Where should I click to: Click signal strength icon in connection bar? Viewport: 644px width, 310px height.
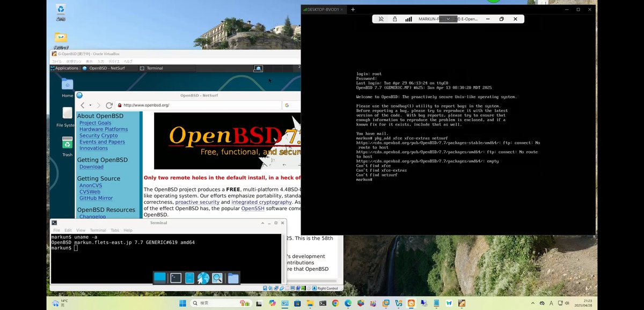point(408,19)
